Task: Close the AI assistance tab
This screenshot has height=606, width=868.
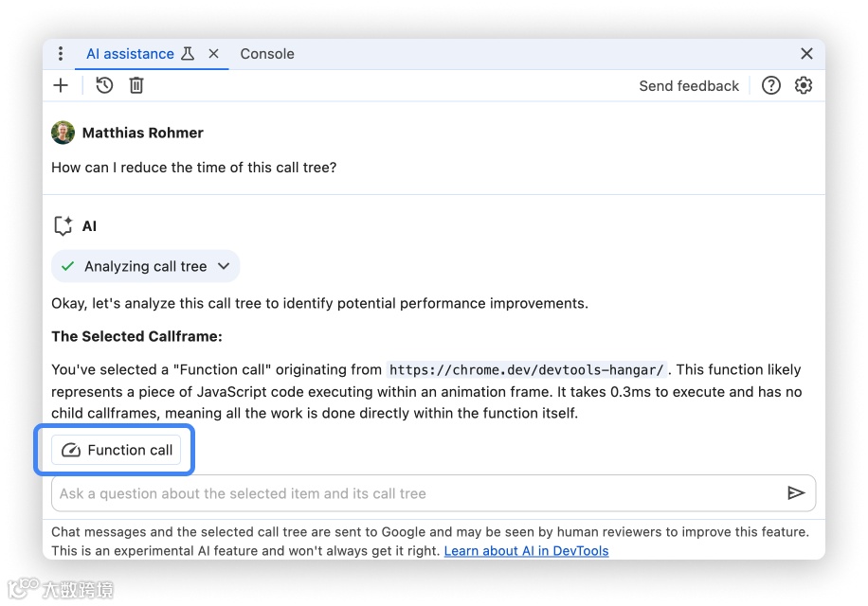Action: pyautogui.click(x=214, y=54)
